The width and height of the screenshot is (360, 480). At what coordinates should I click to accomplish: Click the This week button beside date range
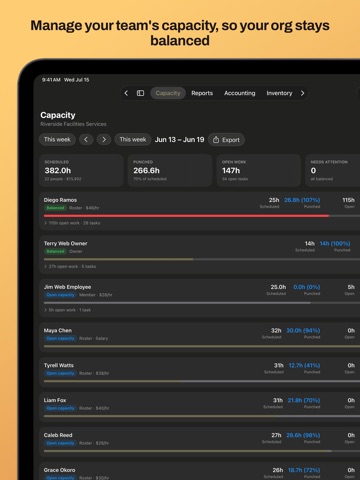(x=133, y=139)
